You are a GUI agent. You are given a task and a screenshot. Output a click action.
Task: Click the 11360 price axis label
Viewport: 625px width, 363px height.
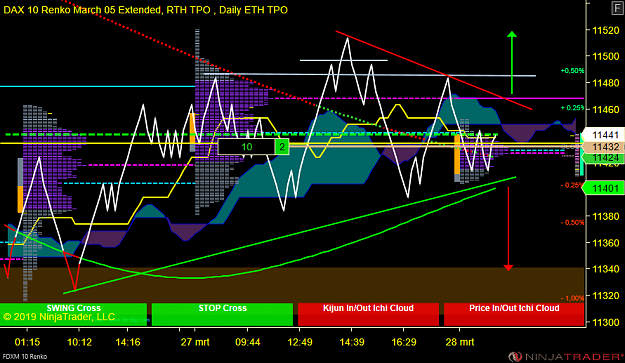click(x=605, y=243)
